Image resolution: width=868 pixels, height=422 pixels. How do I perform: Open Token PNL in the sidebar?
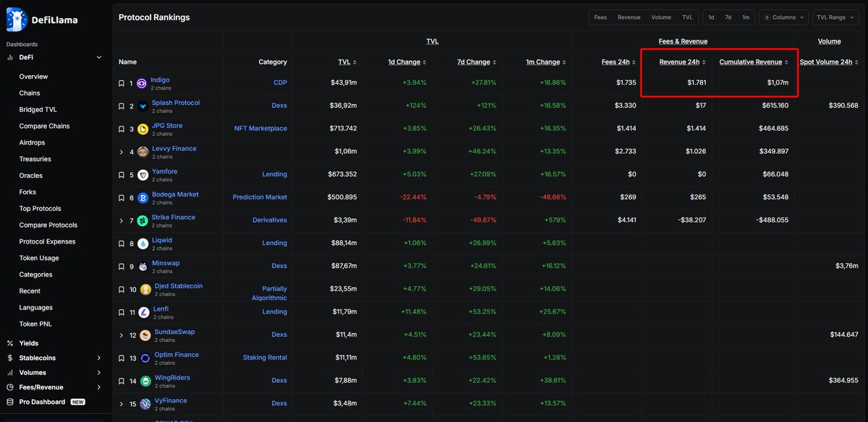tap(35, 324)
